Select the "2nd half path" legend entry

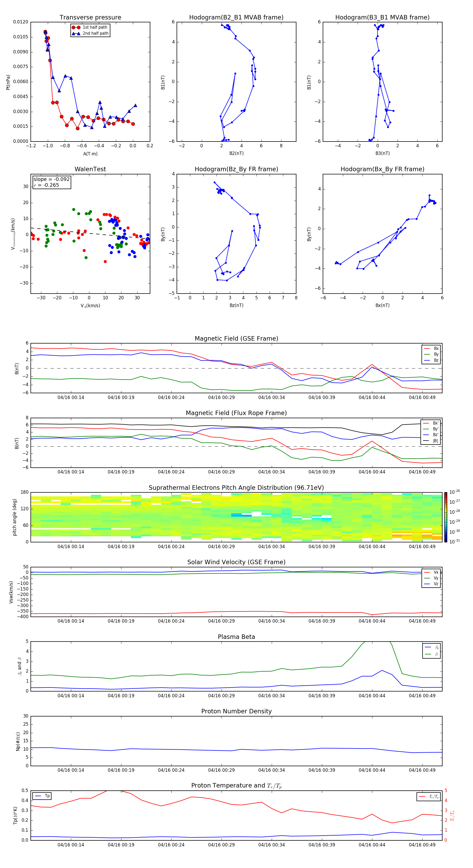90,33
